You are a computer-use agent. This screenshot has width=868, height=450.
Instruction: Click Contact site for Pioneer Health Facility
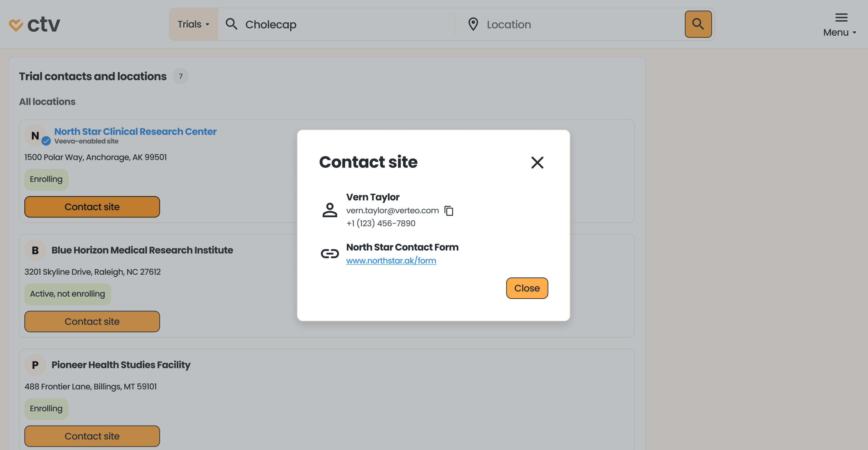(92, 436)
